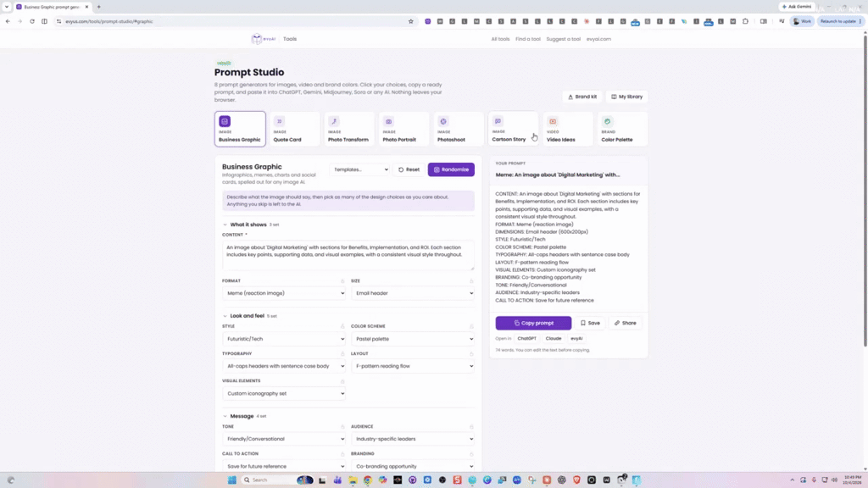
Task: Lock the Format field with its padlock
Action: pos(342,281)
